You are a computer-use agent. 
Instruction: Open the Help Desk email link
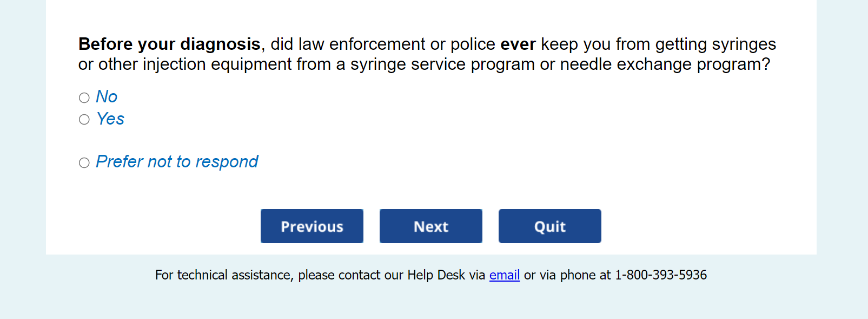(505, 275)
